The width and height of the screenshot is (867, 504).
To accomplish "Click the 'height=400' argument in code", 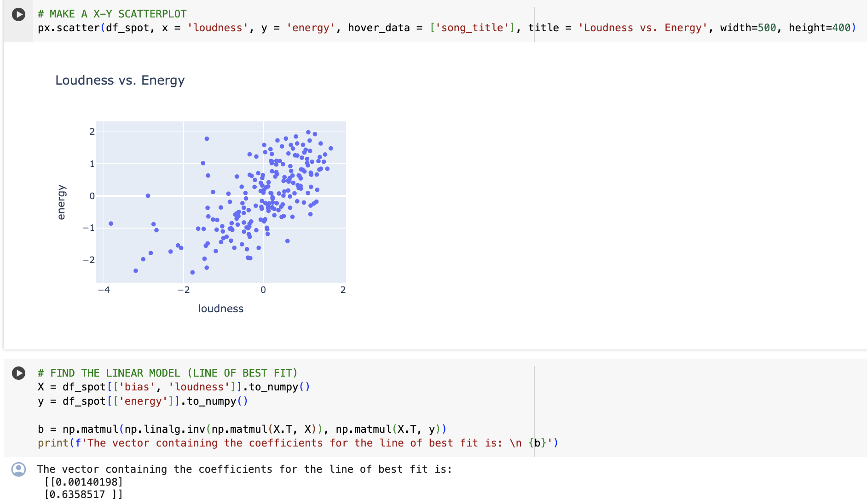I will 820,28.
